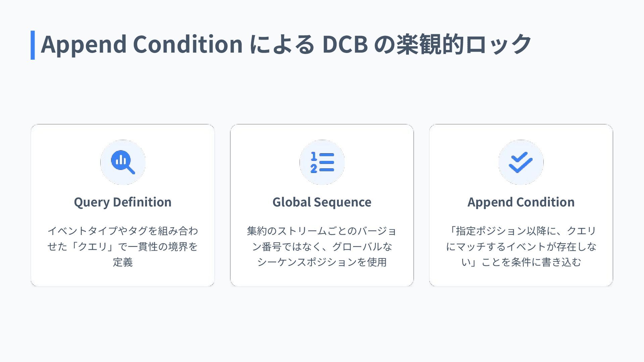Screen dimensions: 644x362
Task: Click the blue accent bar beside title
Action: 33,45
